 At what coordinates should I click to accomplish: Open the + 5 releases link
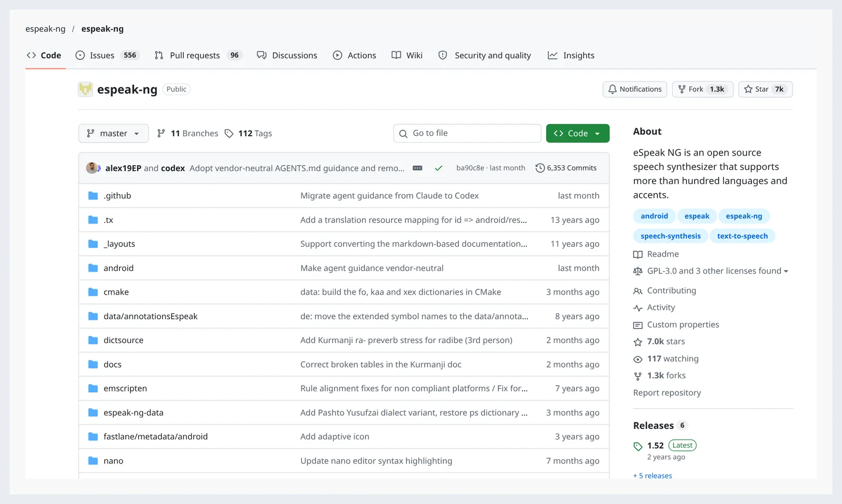[x=653, y=476]
